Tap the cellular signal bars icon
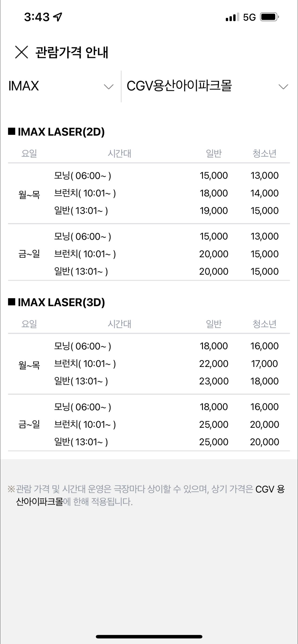The height and width of the screenshot is (644, 298). pos(230,17)
